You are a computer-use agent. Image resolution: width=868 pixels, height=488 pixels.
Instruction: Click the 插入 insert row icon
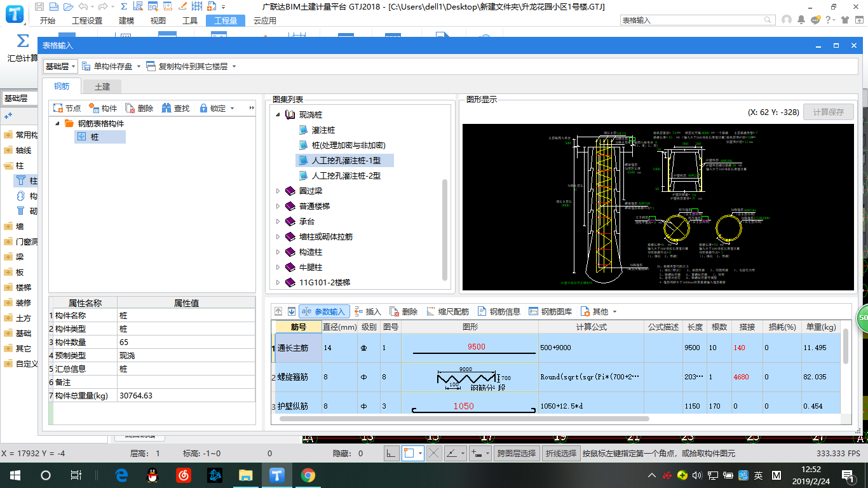(359, 311)
